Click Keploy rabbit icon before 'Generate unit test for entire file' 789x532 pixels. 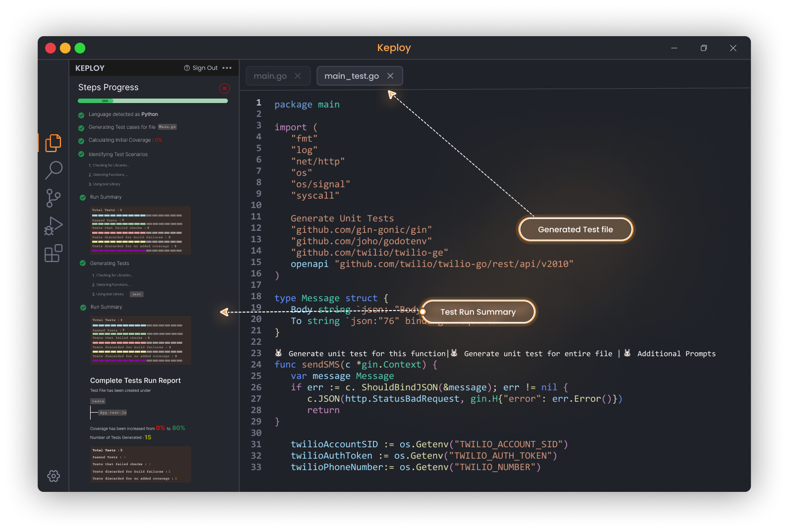pos(454,353)
